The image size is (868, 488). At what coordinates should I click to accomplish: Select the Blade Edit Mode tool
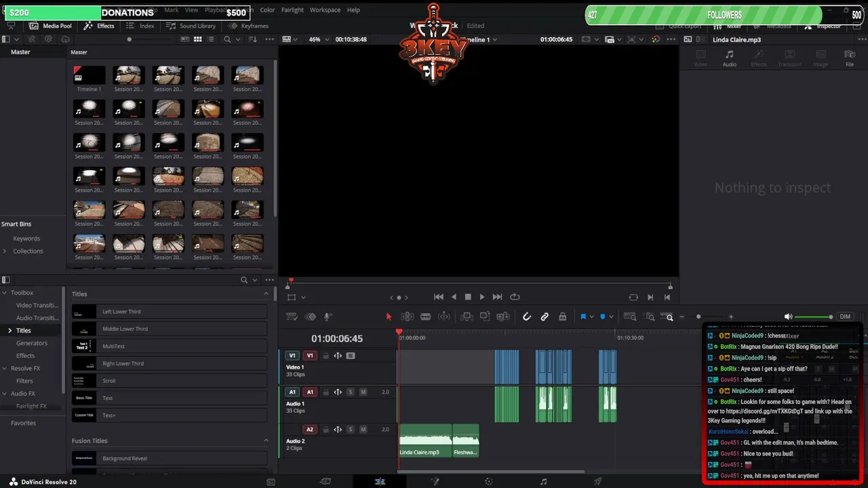[425, 317]
